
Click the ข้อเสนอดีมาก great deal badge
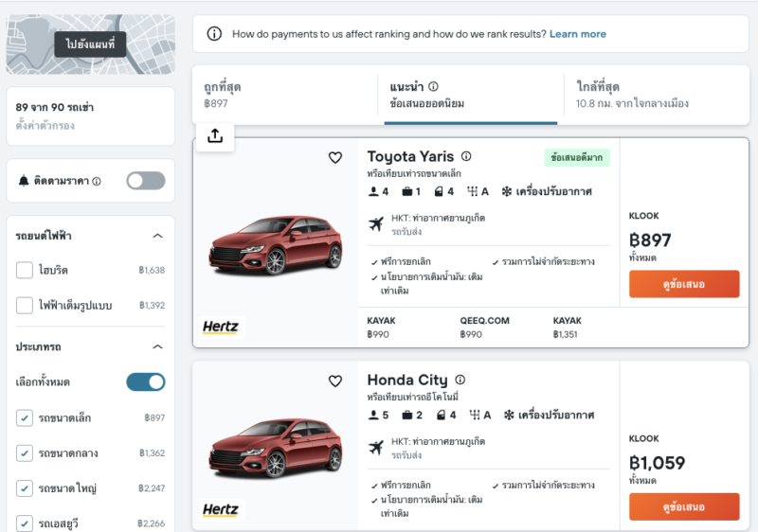(577, 157)
